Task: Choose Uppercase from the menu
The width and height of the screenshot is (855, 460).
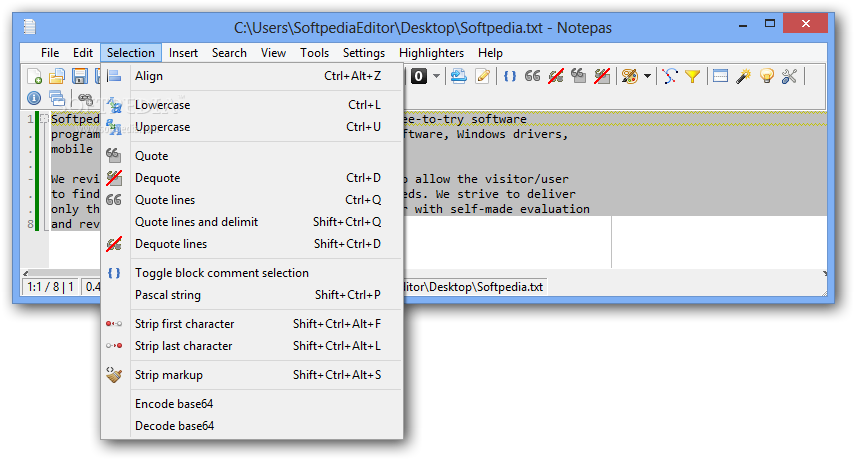Action: pyautogui.click(x=252, y=127)
